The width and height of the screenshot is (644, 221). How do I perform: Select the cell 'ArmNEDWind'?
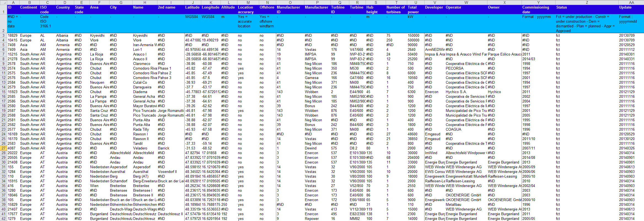click(x=435, y=49)
